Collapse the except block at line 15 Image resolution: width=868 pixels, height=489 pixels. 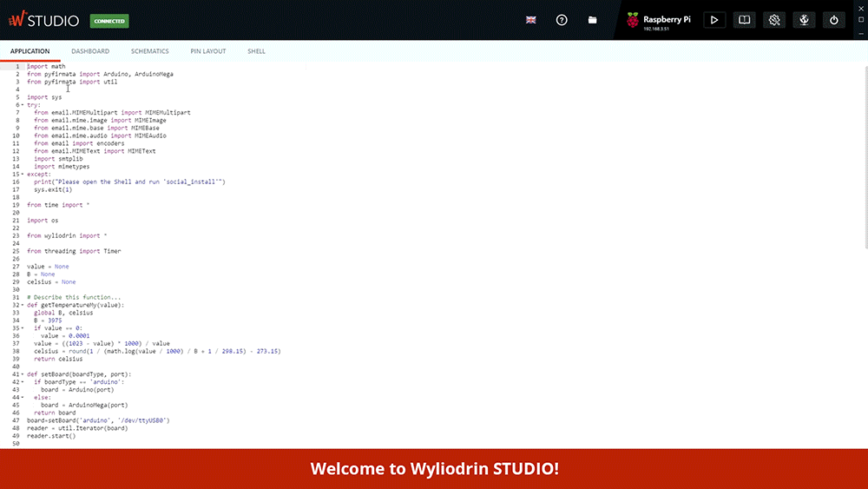point(23,174)
